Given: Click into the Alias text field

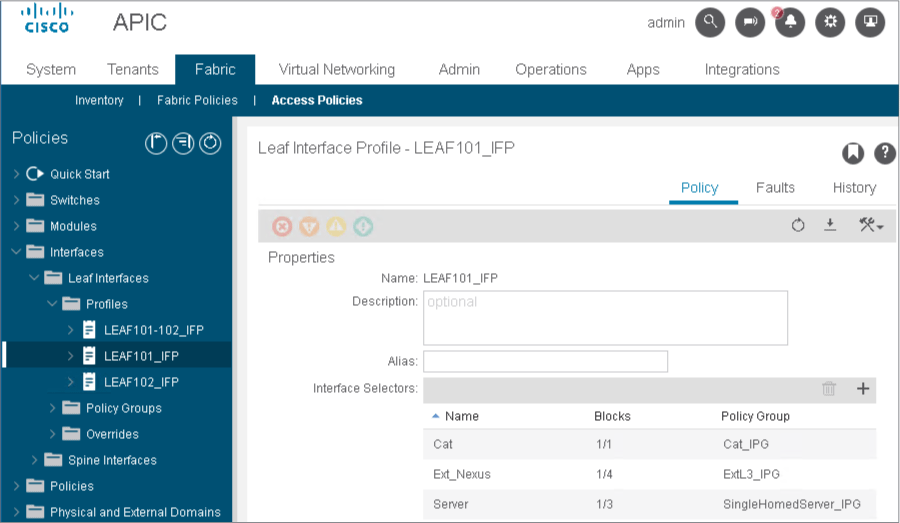Looking at the screenshot, I should tap(545, 361).
